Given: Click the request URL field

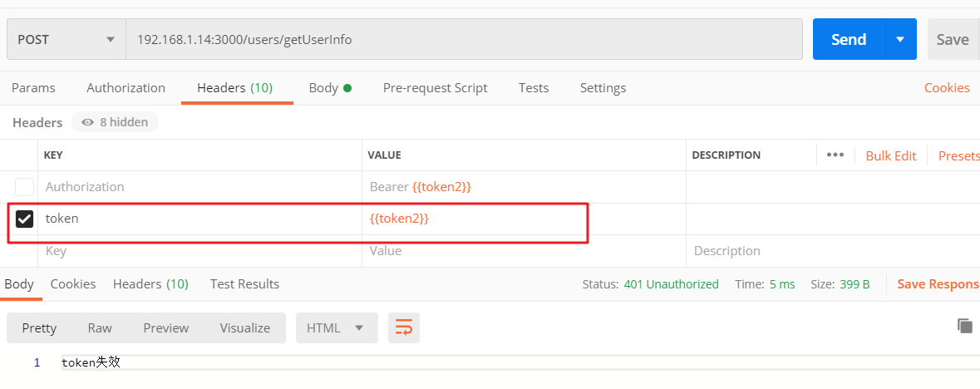Looking at the screenshot, I should 464,39.
